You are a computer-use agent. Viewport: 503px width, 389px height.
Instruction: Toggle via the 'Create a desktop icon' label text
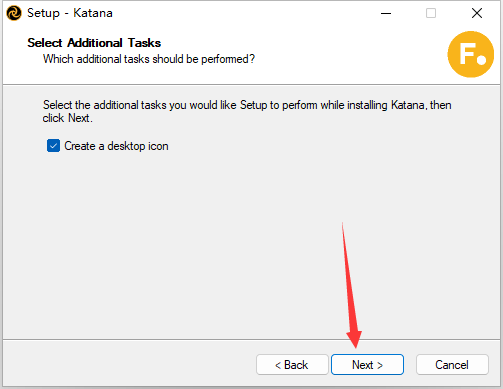click(116, 146)
